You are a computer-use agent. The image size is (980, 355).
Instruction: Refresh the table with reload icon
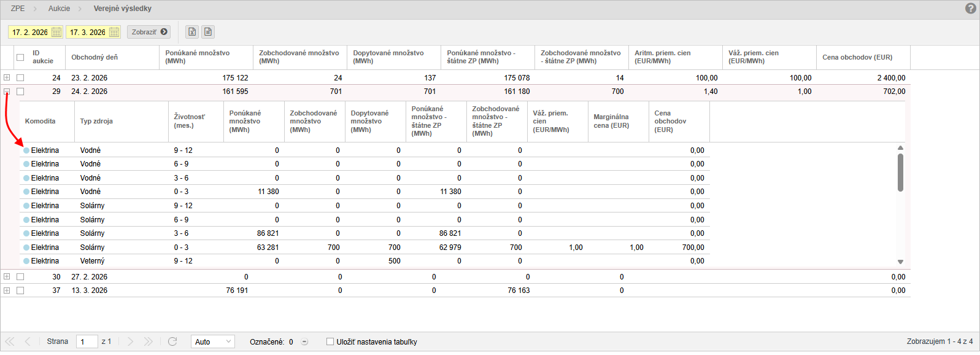click(x=172, y=341)
